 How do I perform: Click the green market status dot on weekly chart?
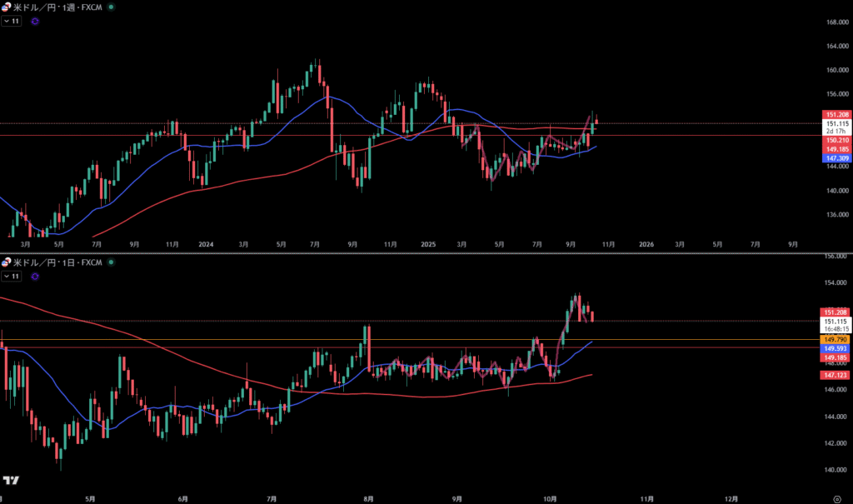[x=112, y=6]
